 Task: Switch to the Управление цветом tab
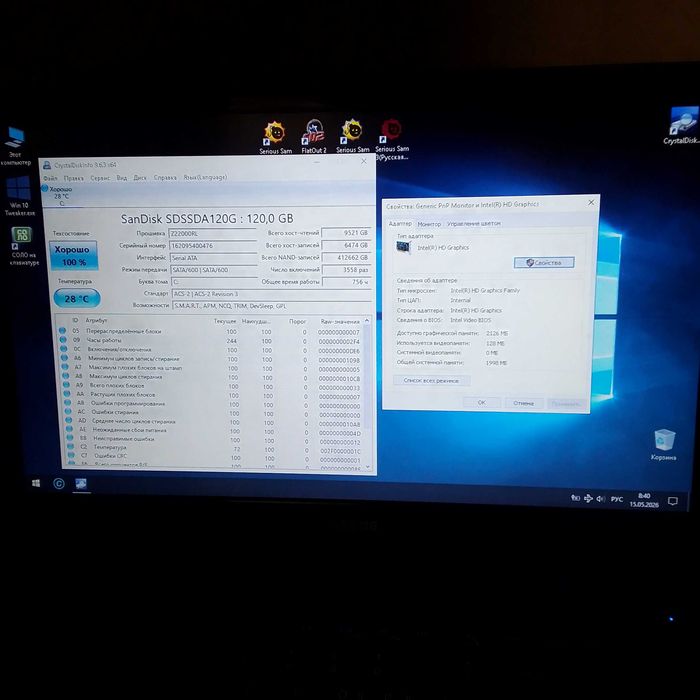click(474, 223)
